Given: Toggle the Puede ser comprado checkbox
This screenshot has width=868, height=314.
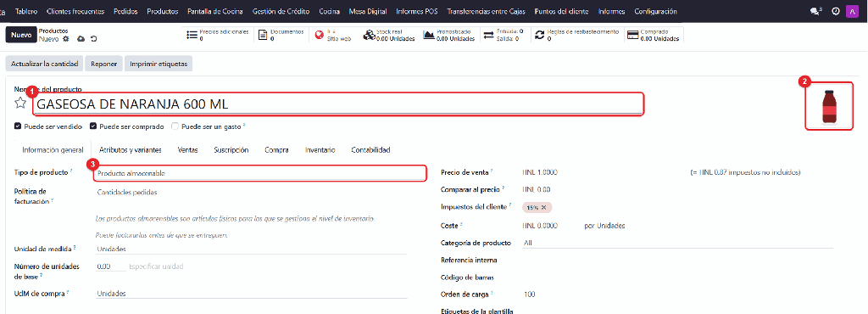Looking at the screenshot, I should [x=93, y=126].
